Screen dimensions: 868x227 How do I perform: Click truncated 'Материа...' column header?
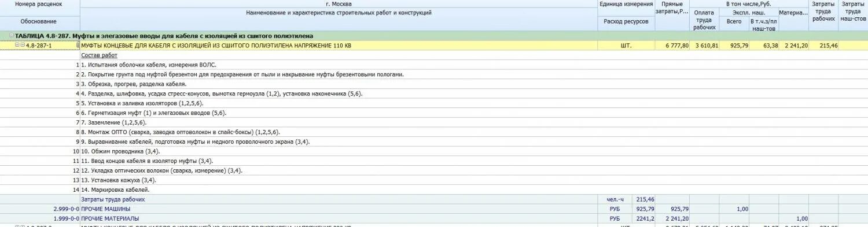pyautogui.click(x=794, y=12)
